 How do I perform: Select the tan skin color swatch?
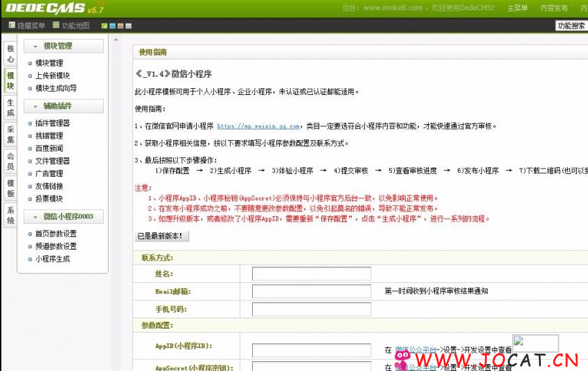click(121, 26)
